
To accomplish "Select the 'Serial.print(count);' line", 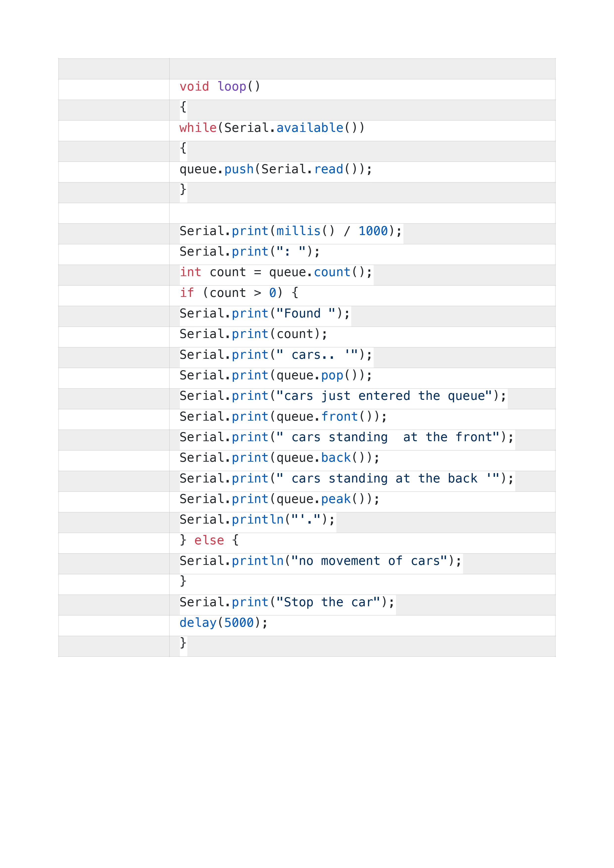I will tap(253, 334).
